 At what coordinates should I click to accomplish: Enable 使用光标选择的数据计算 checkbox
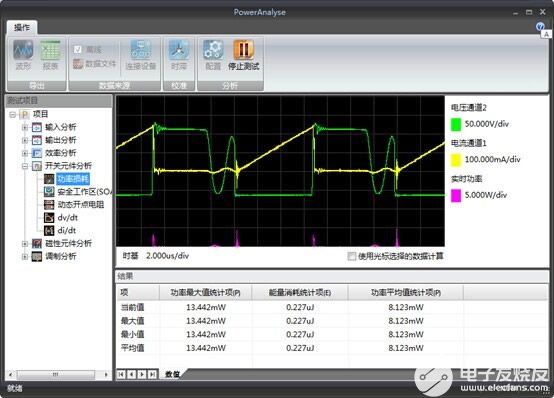(352, 256)
